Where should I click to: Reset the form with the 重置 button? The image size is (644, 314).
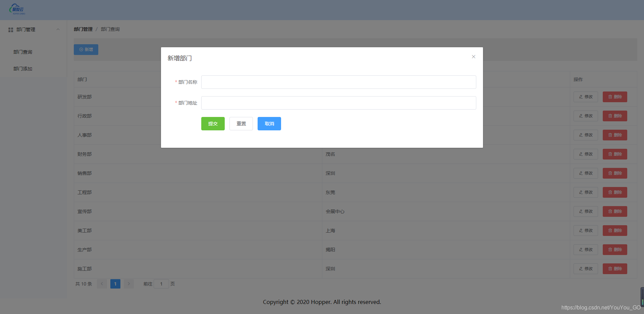pyautogui.click(x=241, y=123)
